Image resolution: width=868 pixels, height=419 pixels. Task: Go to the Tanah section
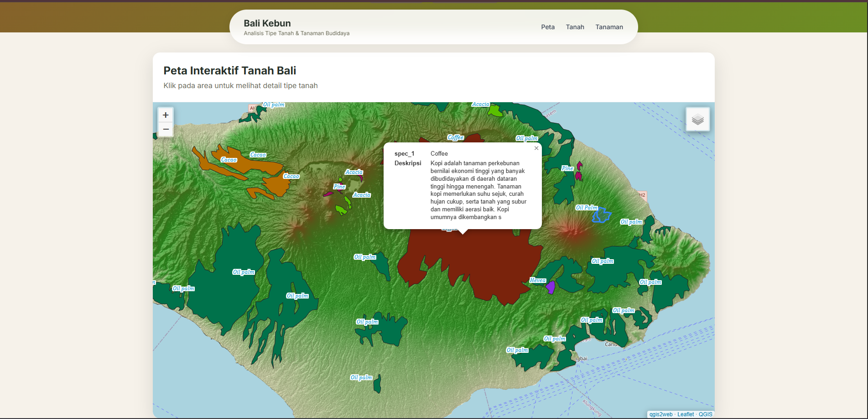(575, 27)
